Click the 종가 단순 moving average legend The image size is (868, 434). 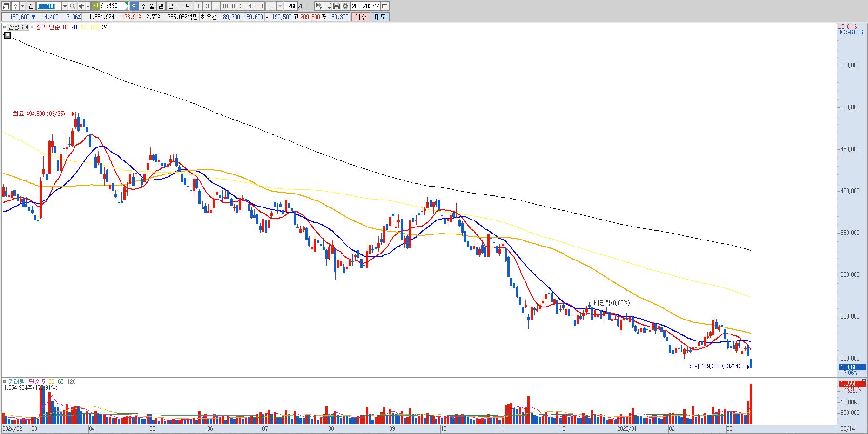(x=48, y=27)
